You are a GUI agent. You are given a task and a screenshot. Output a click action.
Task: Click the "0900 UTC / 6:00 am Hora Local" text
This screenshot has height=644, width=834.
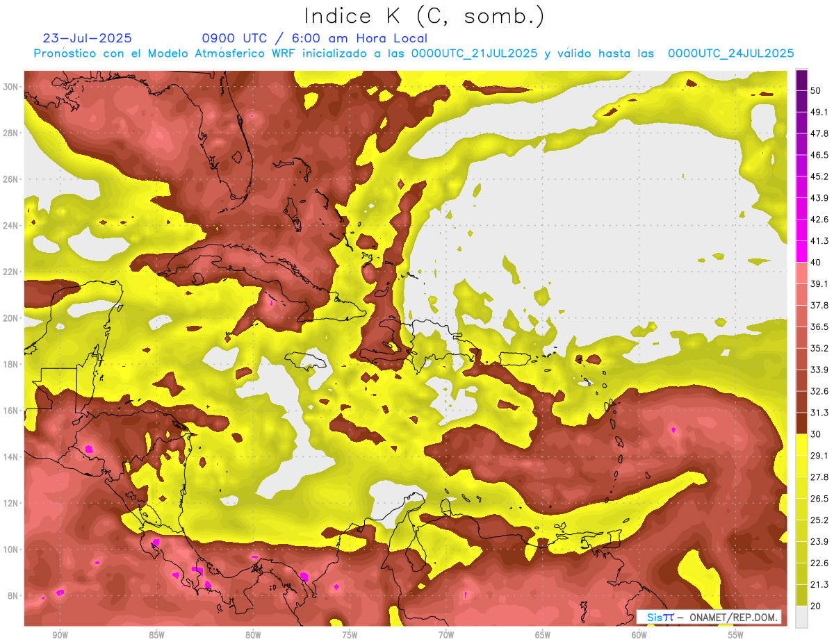314,38
